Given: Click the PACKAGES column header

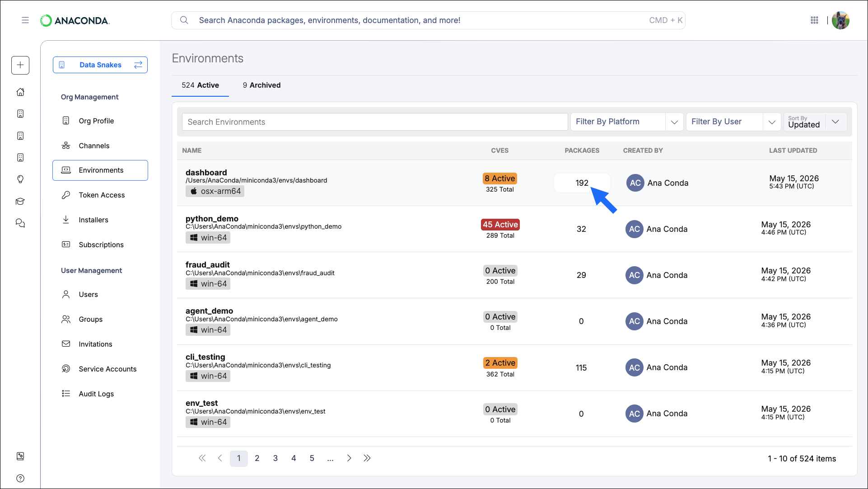Looking at the screenshot, I should pyautogui.click(x=582, y=150).
